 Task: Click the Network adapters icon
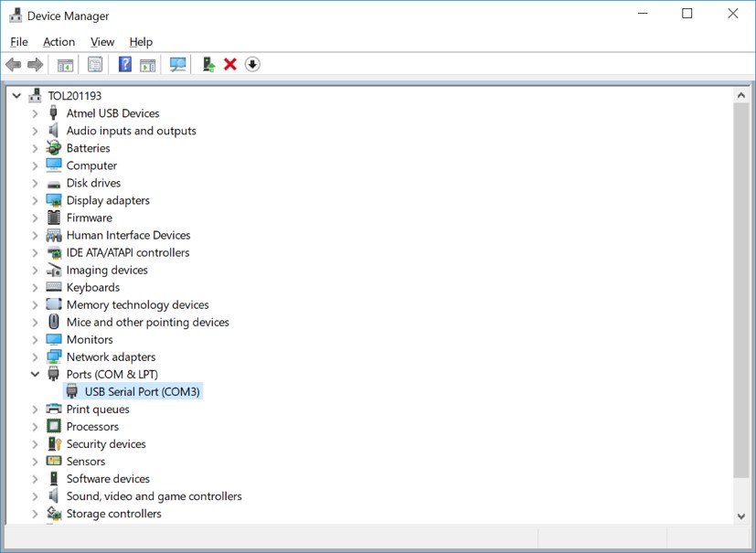click(54, 356)
